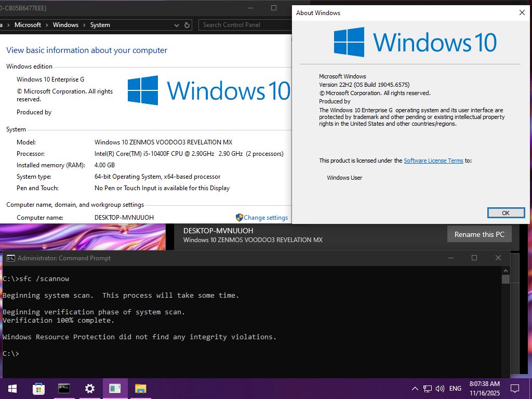The width and height of the screenshot is (532, 399).
Task: Click the Rename this PC button
Action: (480, 234)
